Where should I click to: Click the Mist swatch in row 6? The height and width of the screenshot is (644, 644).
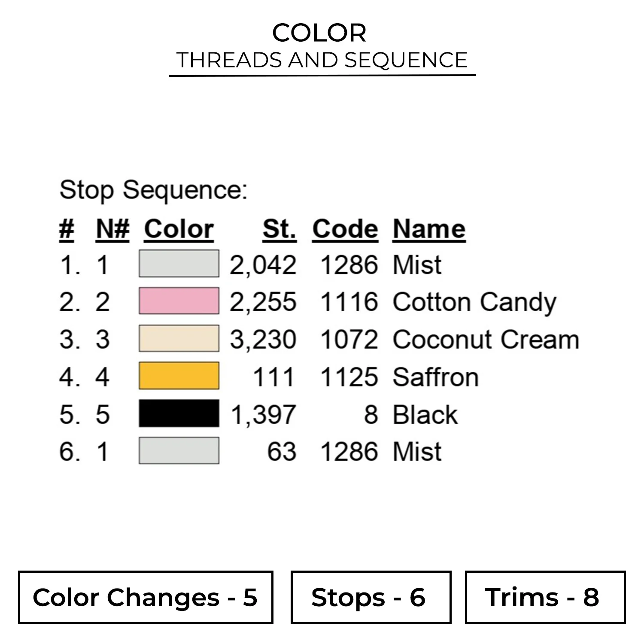click(x=179, y=450)
